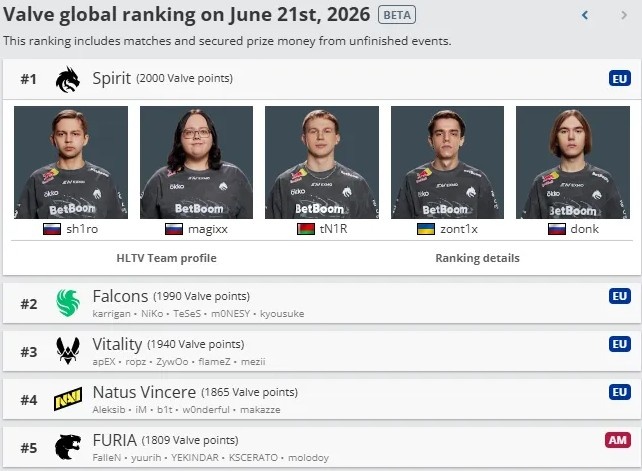Open donk's player photo

573,162
